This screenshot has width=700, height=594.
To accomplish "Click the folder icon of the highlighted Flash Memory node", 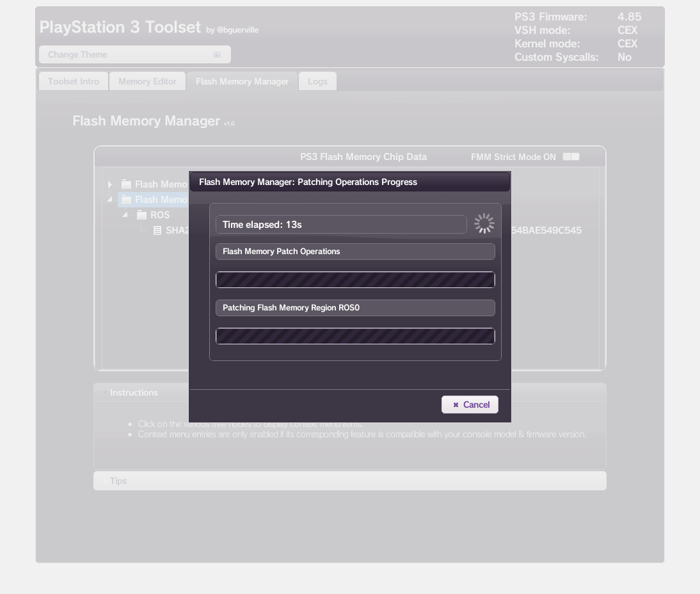I will click(126, 200).
